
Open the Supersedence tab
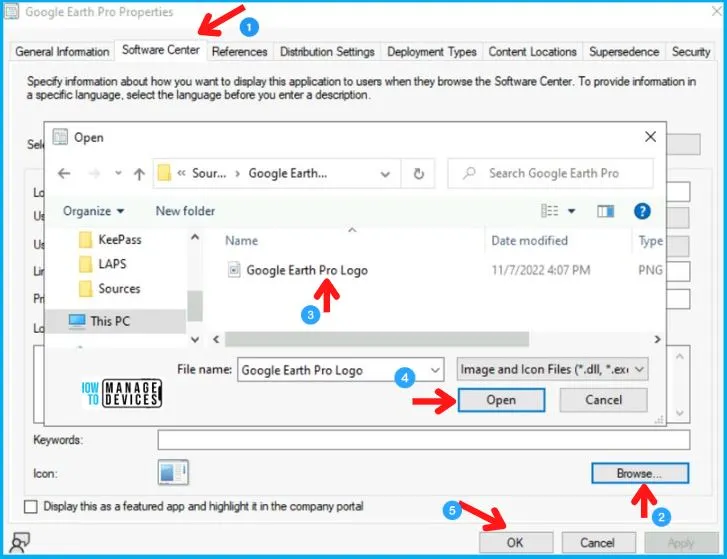click(624, 51)
